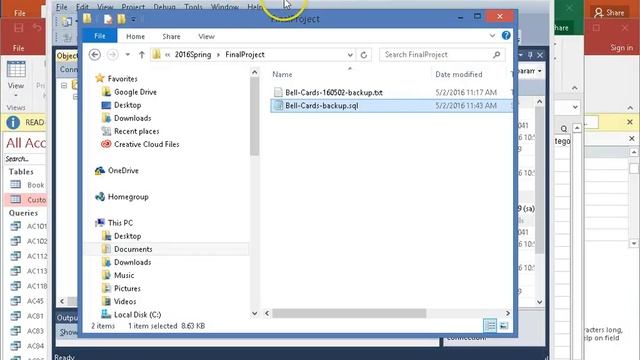This screenshot has width=640, height=360.
Task: Open Downloads under Favorites
Action: coord(132,118)
